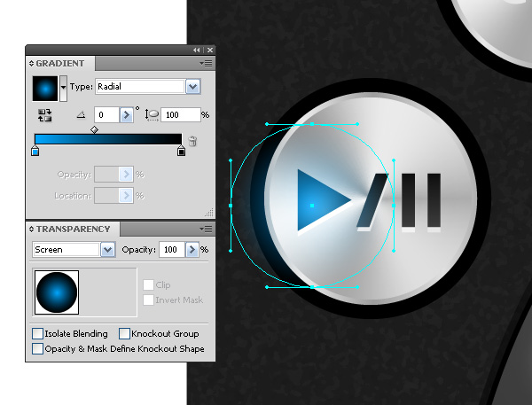Image resolution: width=532 pixels, height=405 pixels.
Task: Click the Radial type field
Action: click(140, 87)
